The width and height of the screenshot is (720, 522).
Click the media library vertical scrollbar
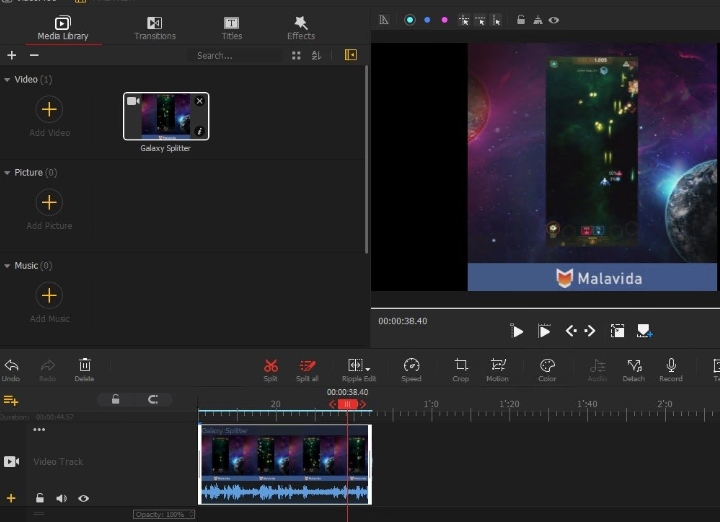[366, 159]
